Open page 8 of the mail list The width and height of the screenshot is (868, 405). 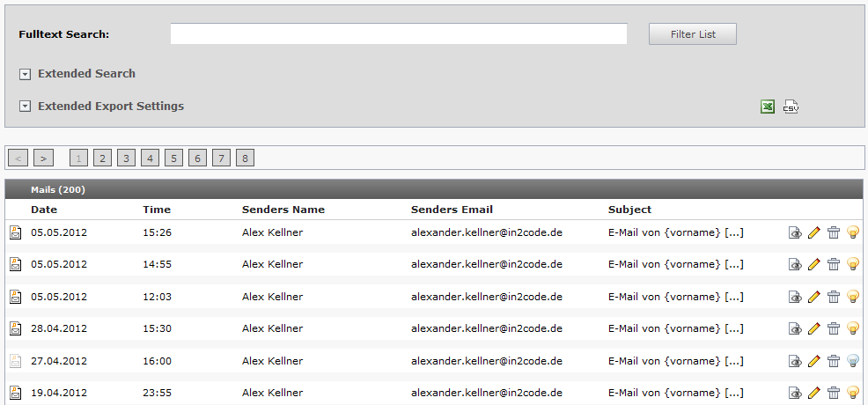click(246, 158)
